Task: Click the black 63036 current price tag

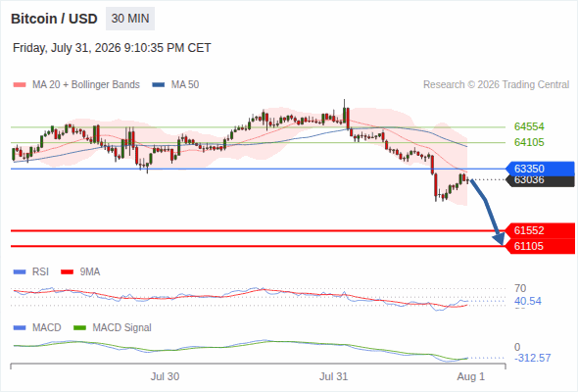Action: coord(540,181)
